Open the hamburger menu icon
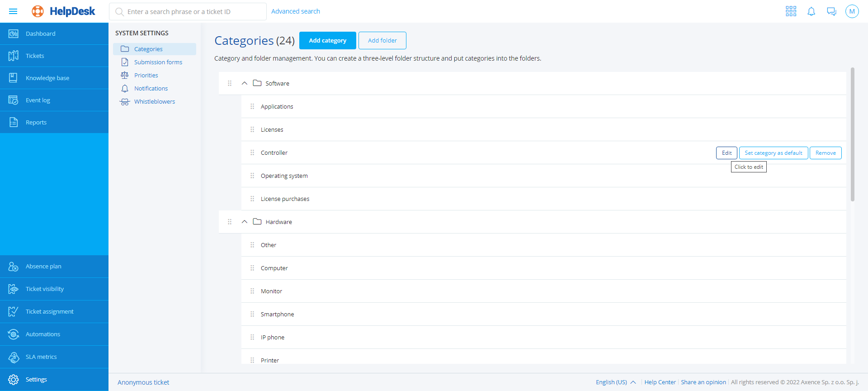The width and height of the screenshot is (868, 391). pyautogui.click(x=13, y=11)
